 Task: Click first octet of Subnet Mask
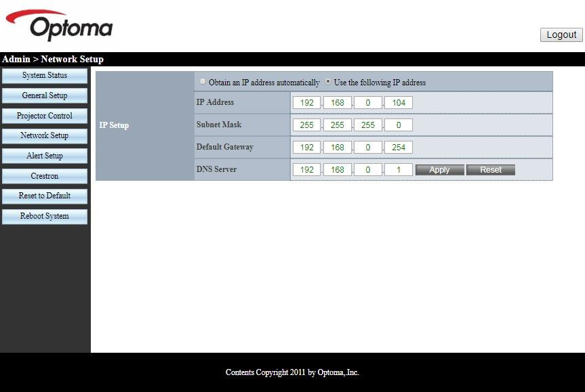pyautogui.click(x=307, y=125)
